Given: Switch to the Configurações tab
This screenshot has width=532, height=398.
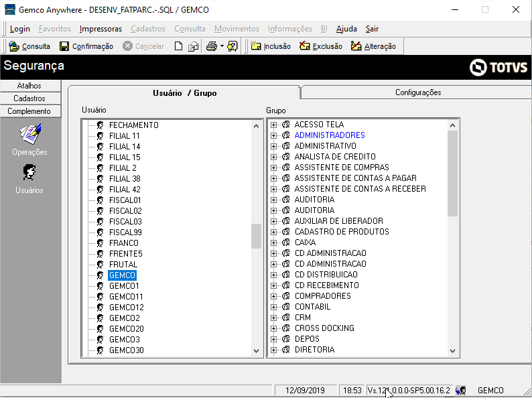Looking at the screenshot, I should [417, 92].
